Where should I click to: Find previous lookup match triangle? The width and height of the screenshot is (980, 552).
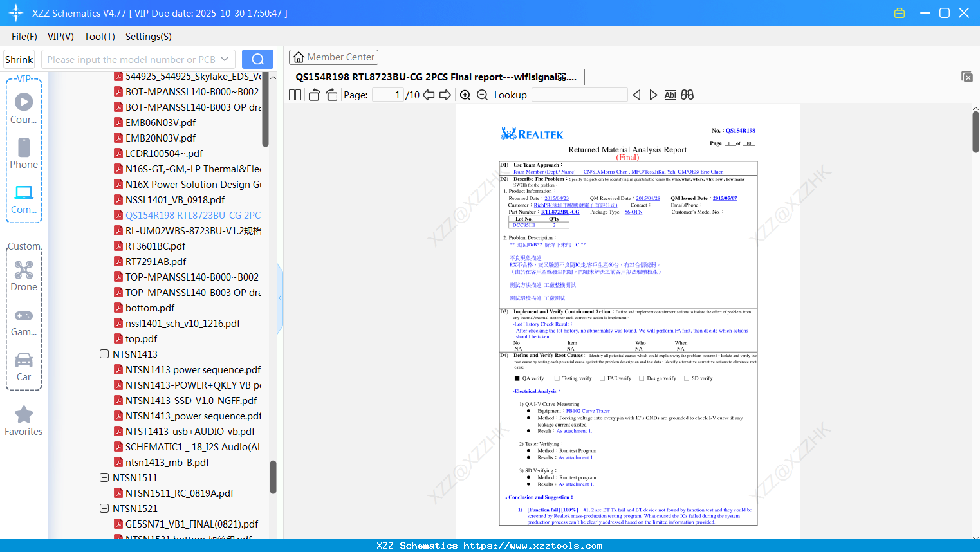pos(636,95)
